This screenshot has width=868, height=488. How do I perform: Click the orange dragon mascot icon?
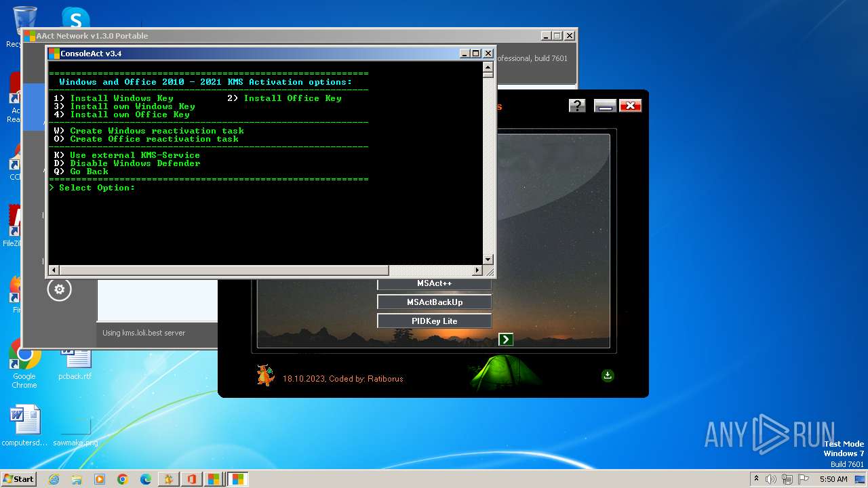(x=264, y=374)
